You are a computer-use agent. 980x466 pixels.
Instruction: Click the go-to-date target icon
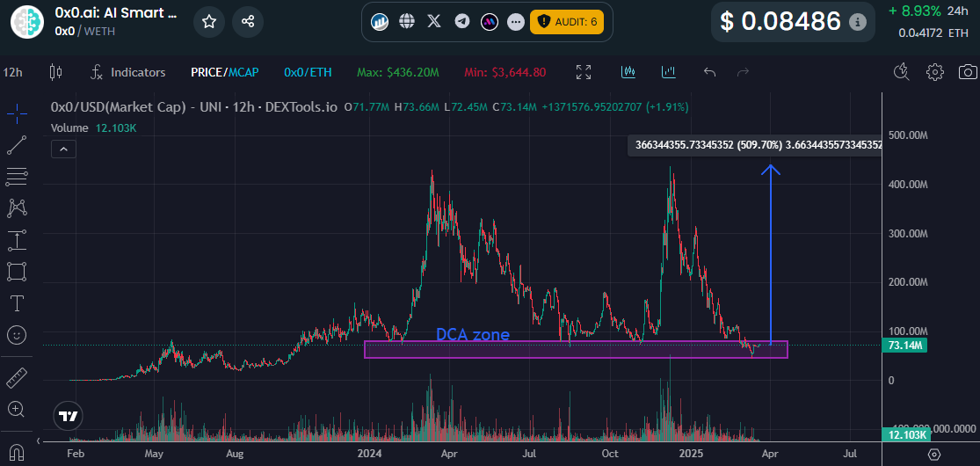(934, 454)
